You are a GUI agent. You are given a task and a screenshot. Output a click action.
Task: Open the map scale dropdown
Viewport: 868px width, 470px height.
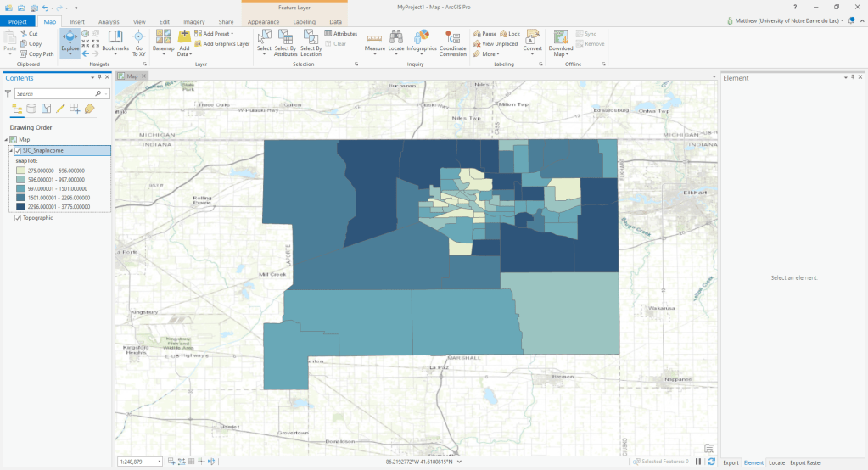159,462
